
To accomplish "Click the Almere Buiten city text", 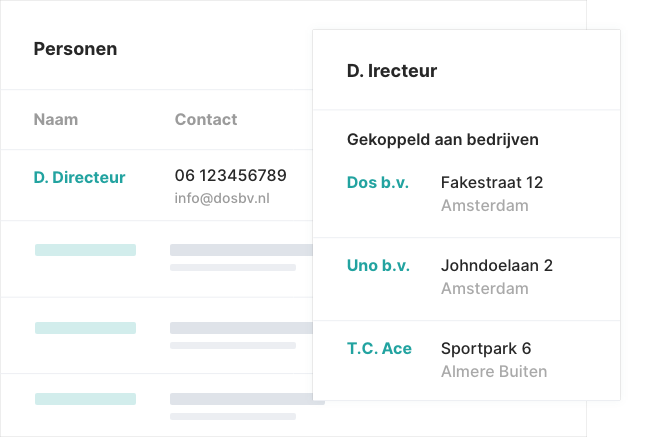I will (x=493, y=372).
